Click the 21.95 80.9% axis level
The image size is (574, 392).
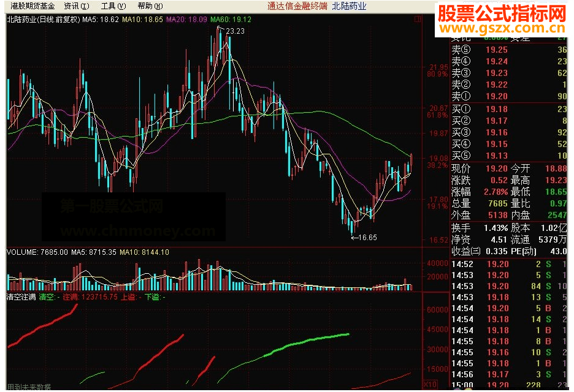tap(438, 70)
